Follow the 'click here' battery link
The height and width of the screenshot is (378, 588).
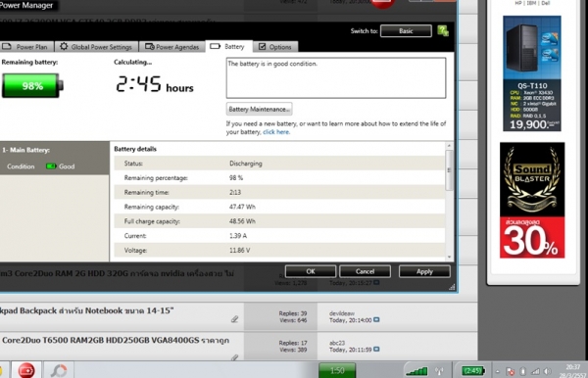(276, 132)
